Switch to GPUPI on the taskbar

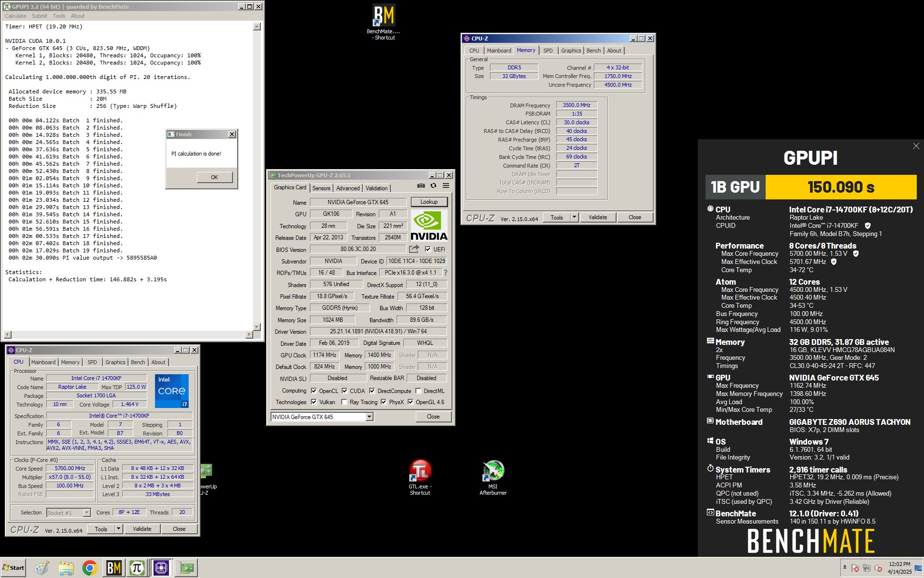(137, 568)
